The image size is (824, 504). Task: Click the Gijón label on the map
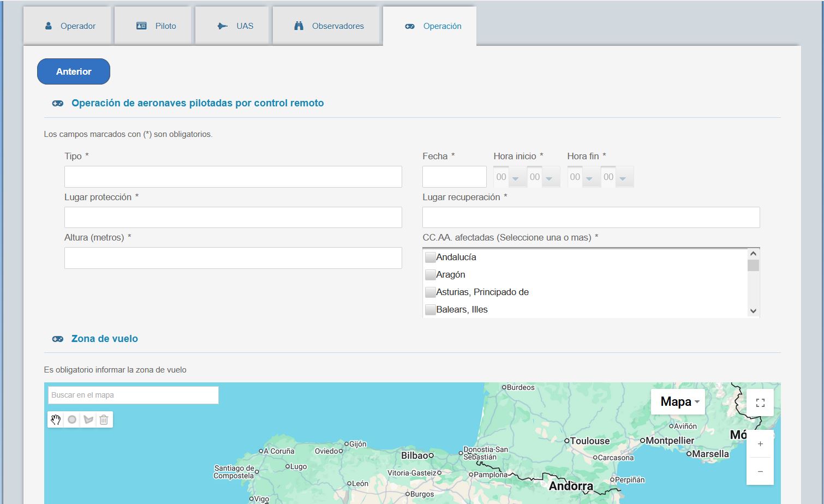click(357, 444)
